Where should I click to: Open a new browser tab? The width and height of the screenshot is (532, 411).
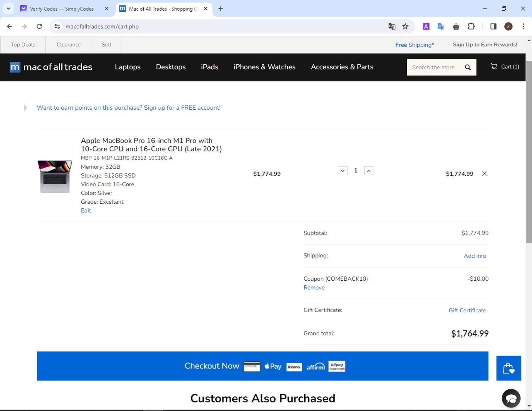click(x=221, y=9)
